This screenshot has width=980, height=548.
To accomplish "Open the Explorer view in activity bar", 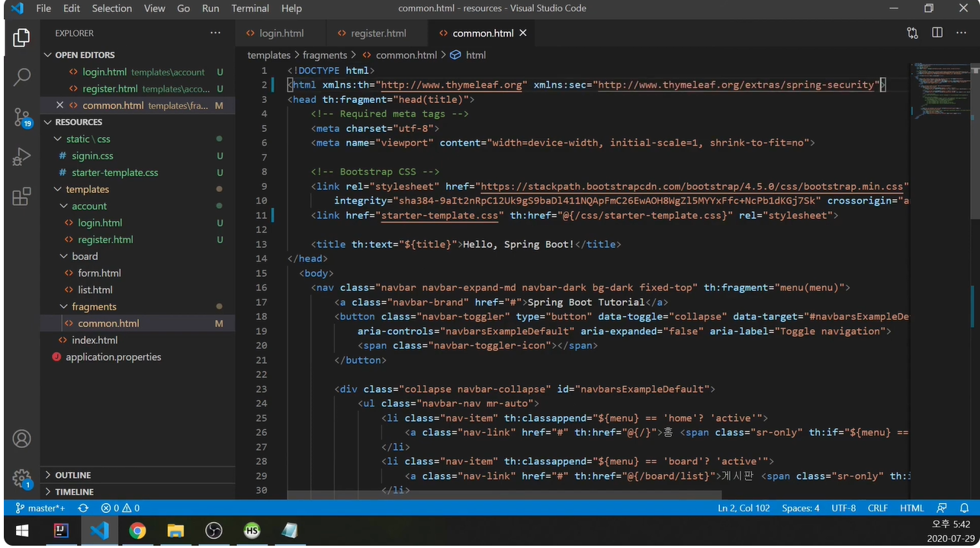I will click(x=22, y=37).
